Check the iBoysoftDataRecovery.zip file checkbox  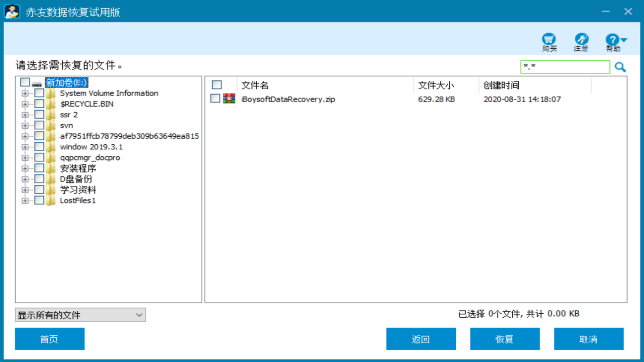tap(215, 99)
